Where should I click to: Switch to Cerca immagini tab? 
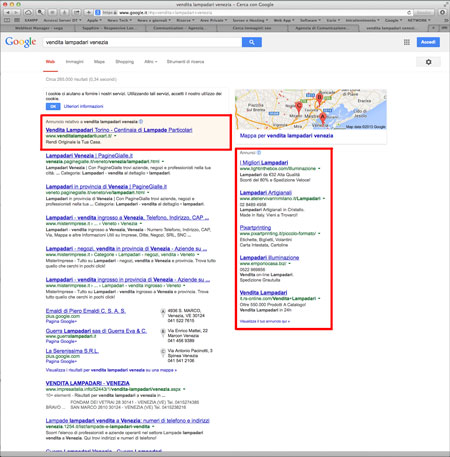point(252,28)
